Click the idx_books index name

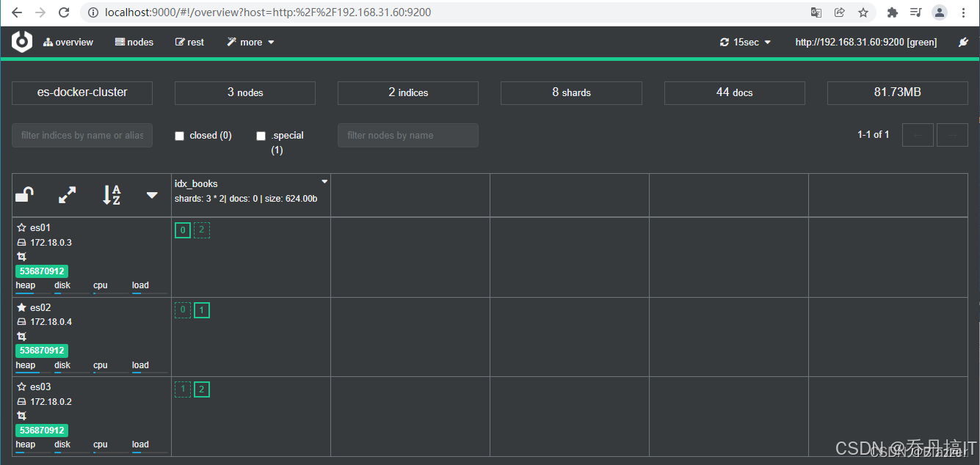point(196,184)
